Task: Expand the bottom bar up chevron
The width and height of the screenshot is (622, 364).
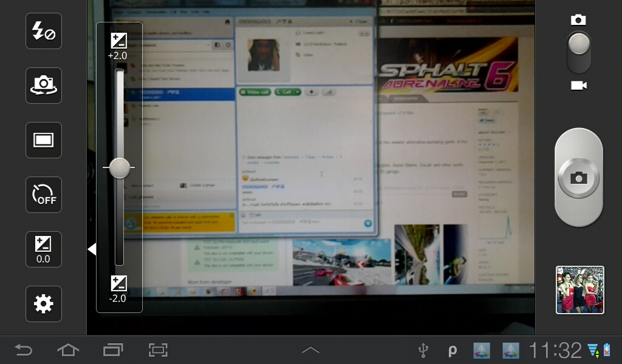Action: [x=310, y=350]
